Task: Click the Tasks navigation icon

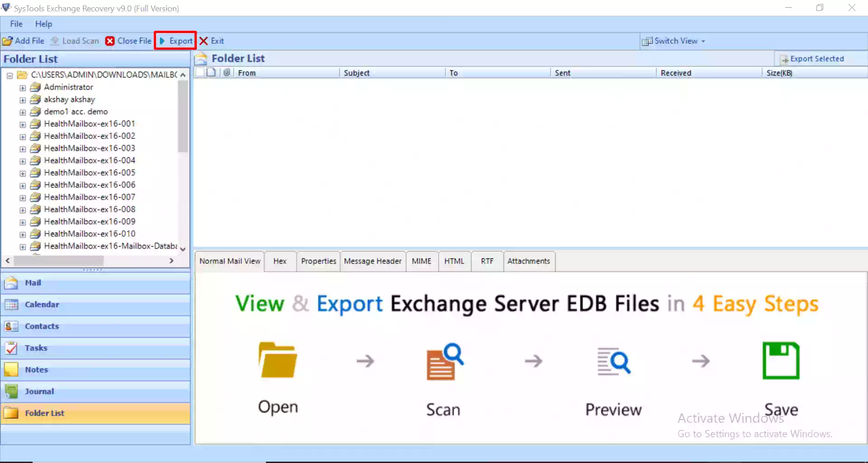Action: pyautogui.click(x=11, y=348)
